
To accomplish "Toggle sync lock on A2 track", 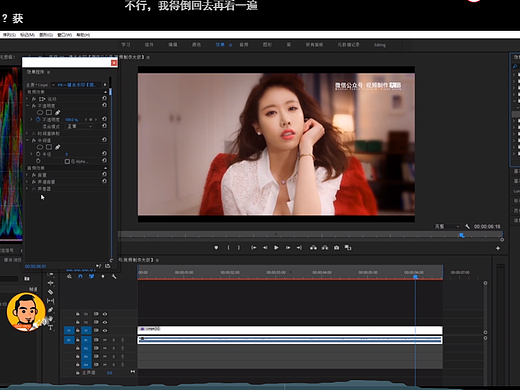I will 96,348.
